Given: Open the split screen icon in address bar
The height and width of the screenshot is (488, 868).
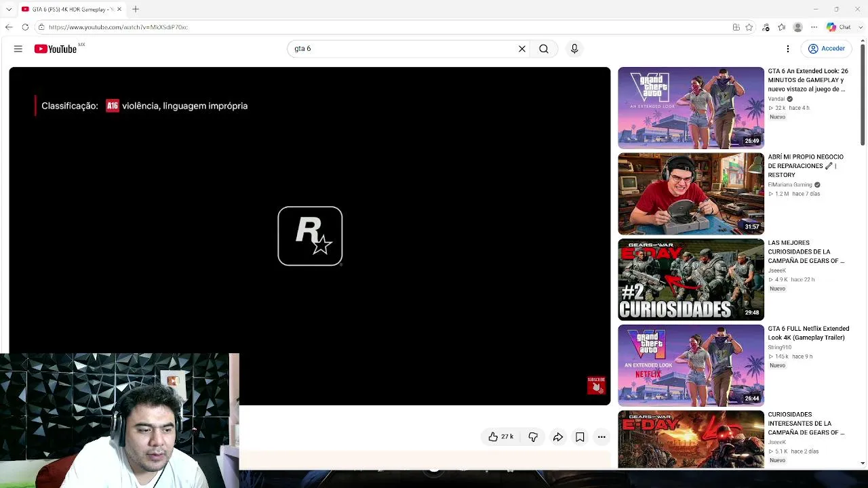Looking at the screenshot, I should pos(736,27).
